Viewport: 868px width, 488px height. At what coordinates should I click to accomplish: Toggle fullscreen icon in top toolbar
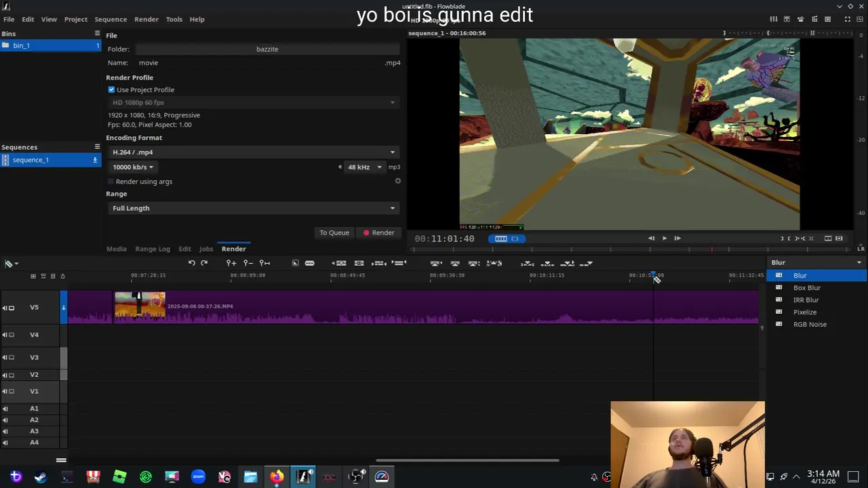[x=848, y=19]
